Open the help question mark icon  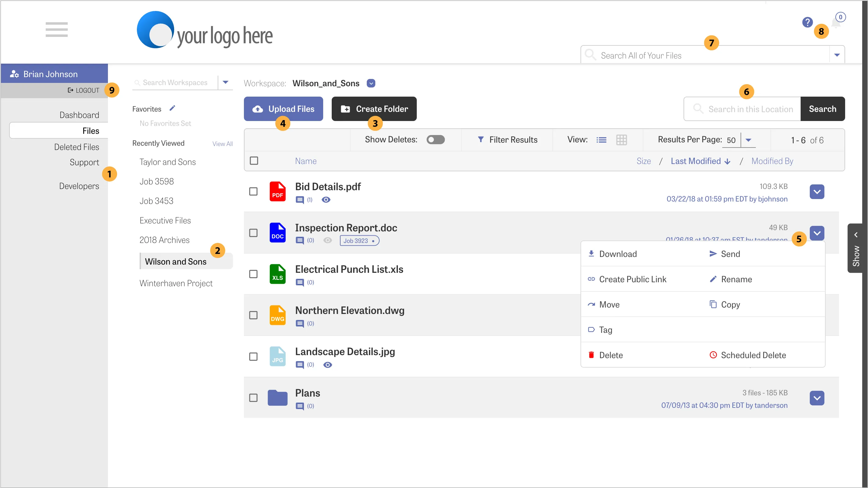(x=807, y=22)
